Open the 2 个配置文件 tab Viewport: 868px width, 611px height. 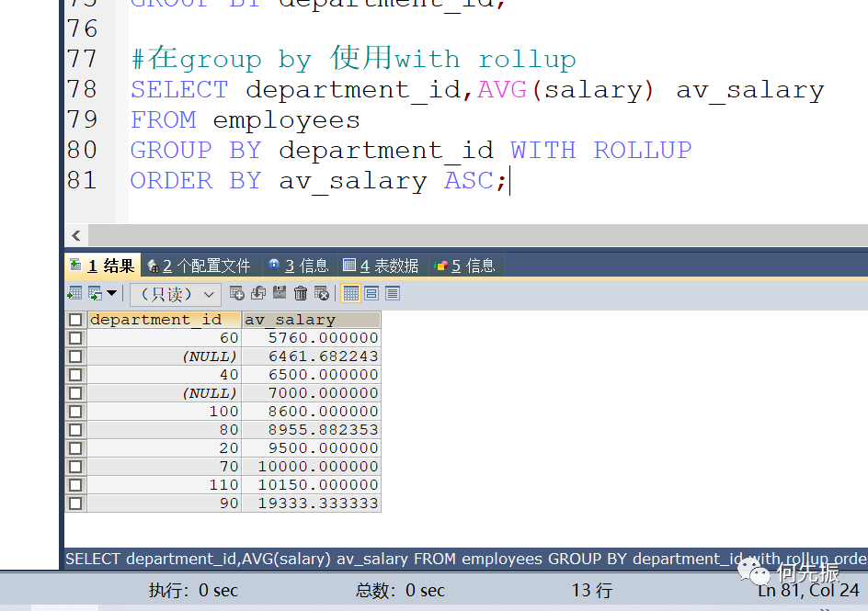point(200,266)
